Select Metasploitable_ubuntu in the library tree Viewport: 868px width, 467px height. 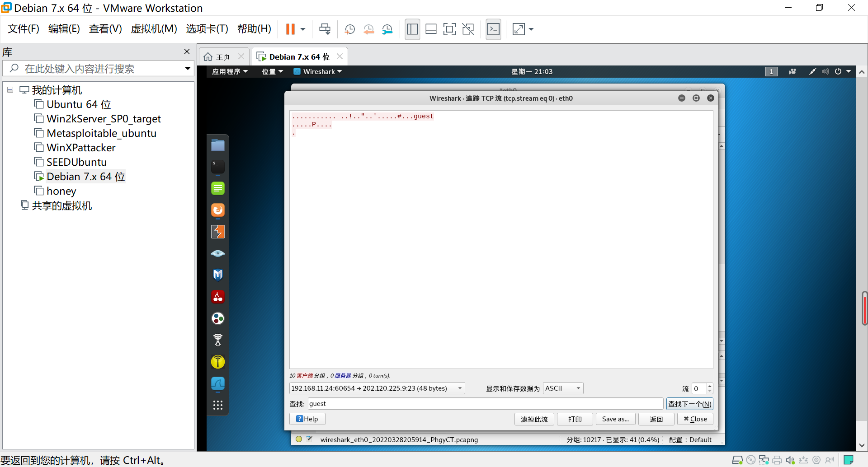(101, 133)
